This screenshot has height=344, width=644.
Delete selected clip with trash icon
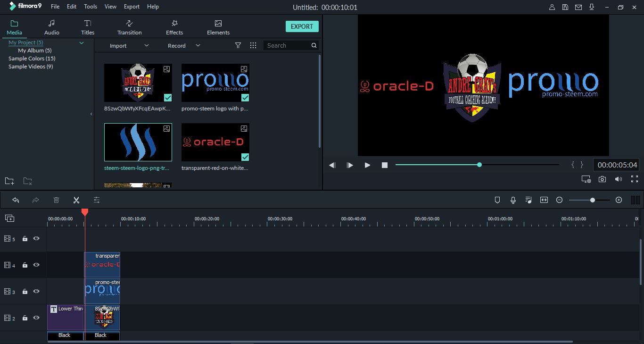(x=56, y=200)
